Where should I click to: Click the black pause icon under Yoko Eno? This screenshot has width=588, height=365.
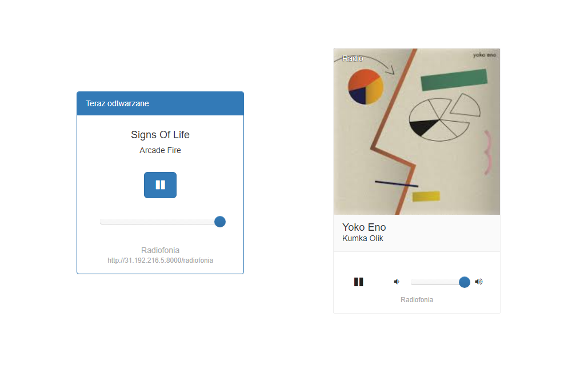[x=358, y=282]
